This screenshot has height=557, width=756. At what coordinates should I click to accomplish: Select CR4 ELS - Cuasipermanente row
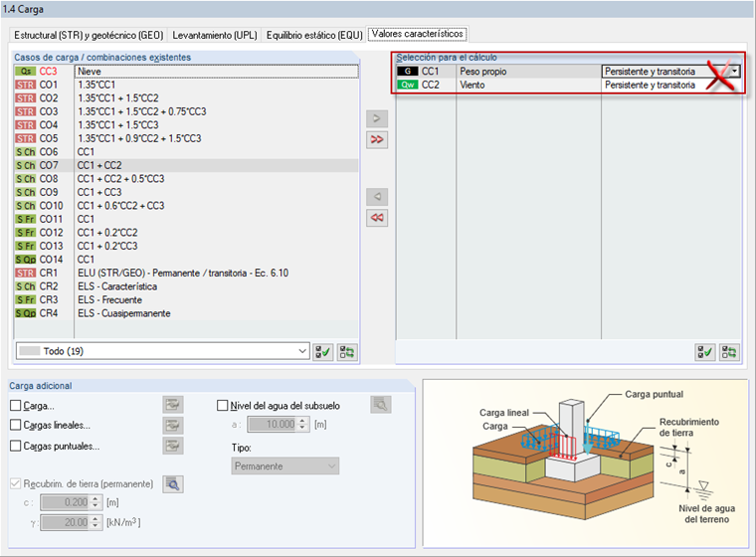click(x=187, y=313)
